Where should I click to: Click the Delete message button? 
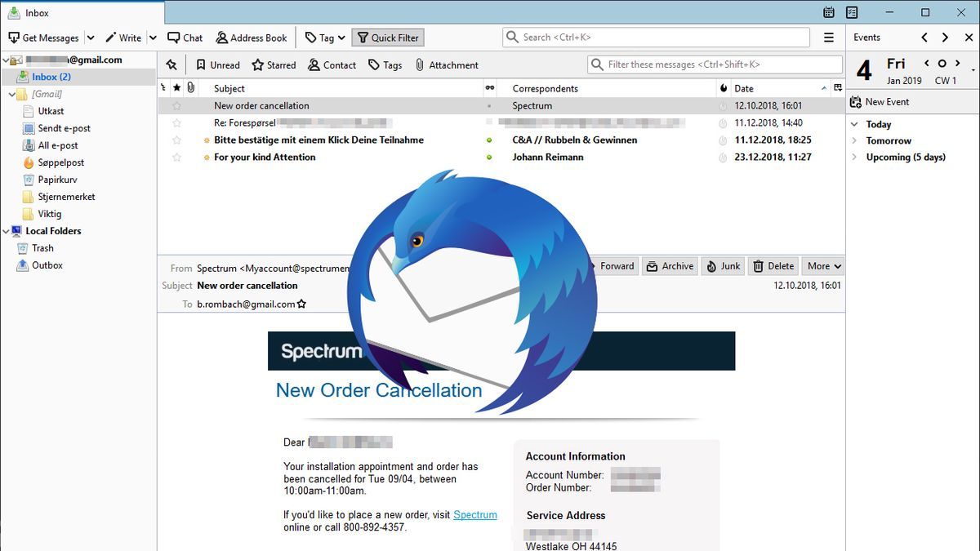coord(773,266)
